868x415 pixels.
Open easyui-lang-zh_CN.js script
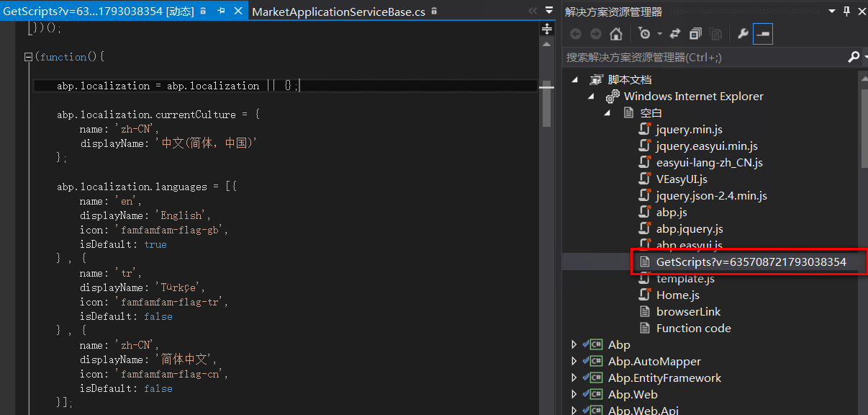[710, 162]
